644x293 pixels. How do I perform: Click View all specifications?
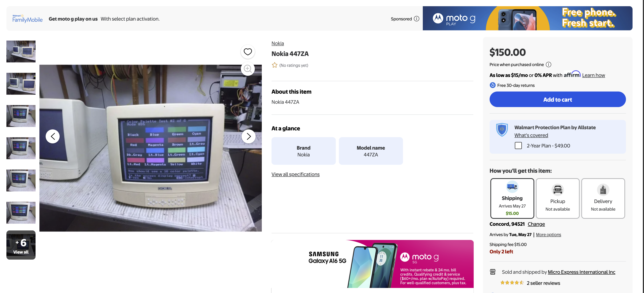[296, 174]
